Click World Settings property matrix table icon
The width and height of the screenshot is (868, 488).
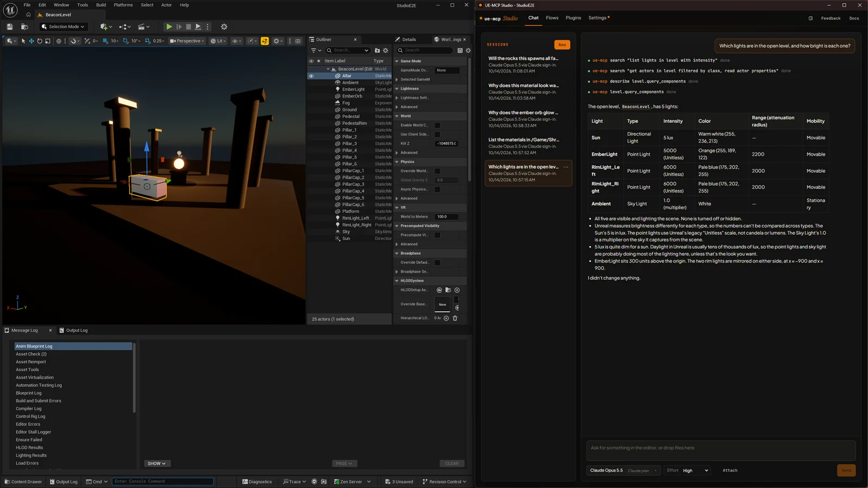click(460, 50)
